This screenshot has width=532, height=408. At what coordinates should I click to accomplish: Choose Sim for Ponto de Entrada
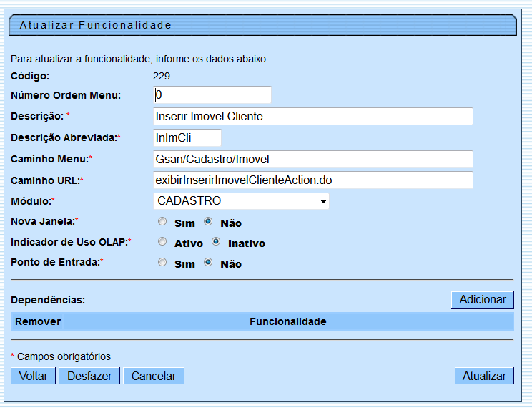(x=162, y=263)
